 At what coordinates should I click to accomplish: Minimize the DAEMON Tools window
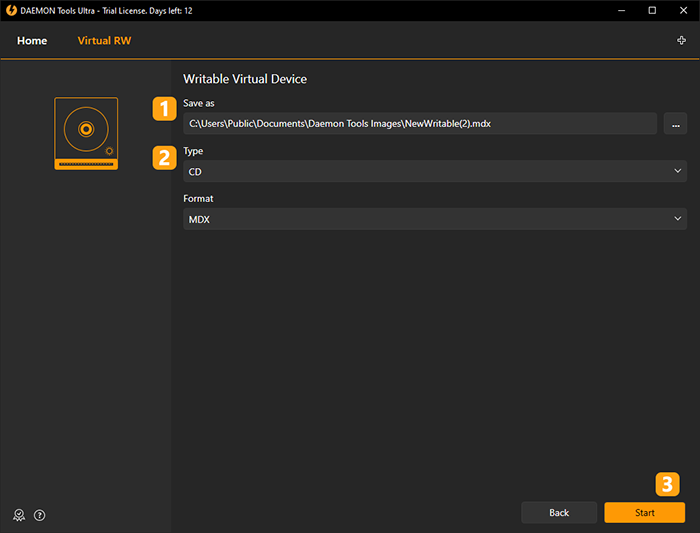(621, 10)
